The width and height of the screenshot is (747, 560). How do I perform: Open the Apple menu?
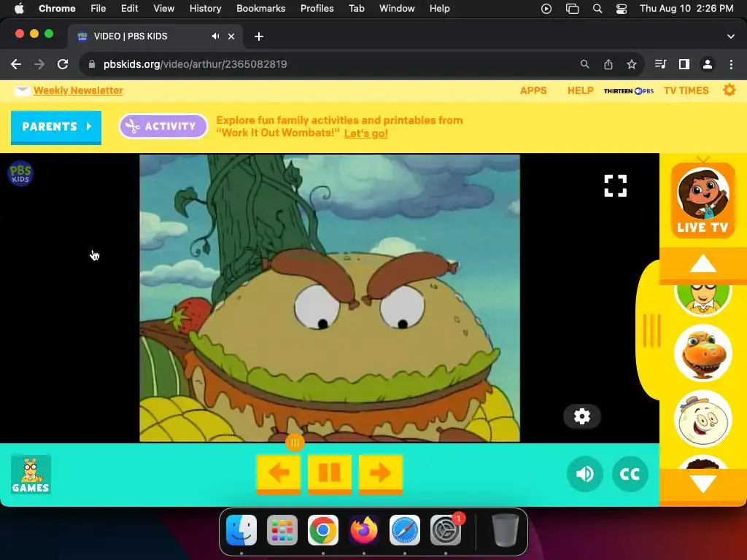point(19,8)
